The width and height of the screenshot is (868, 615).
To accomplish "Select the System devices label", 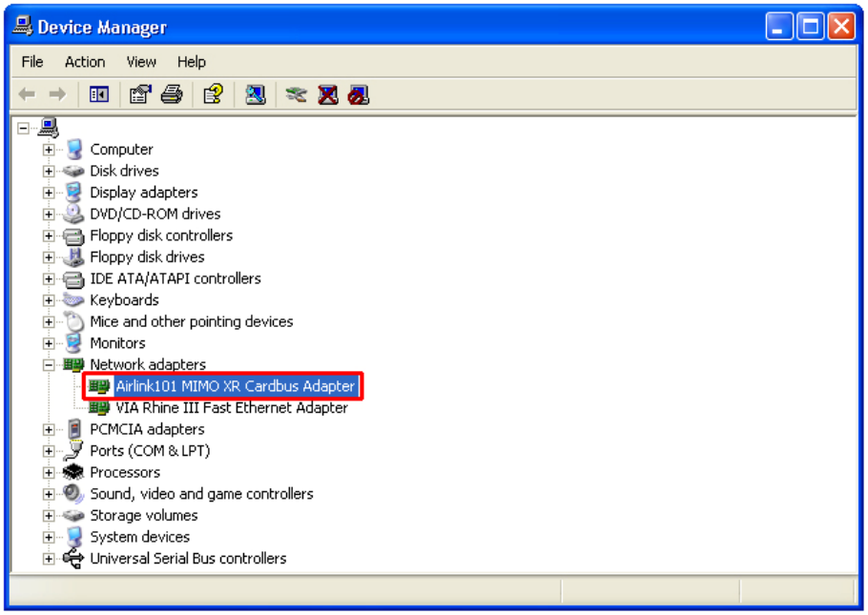I will click(x=139, y=537).
